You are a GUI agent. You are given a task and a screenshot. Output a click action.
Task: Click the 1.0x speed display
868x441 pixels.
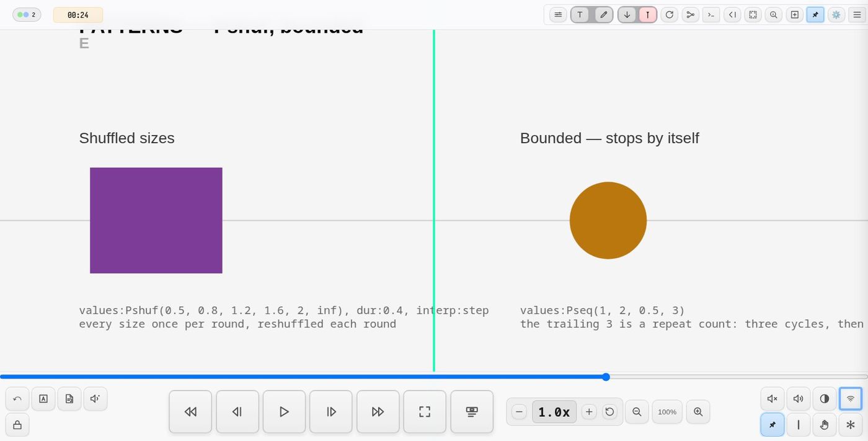pos(554,412)
